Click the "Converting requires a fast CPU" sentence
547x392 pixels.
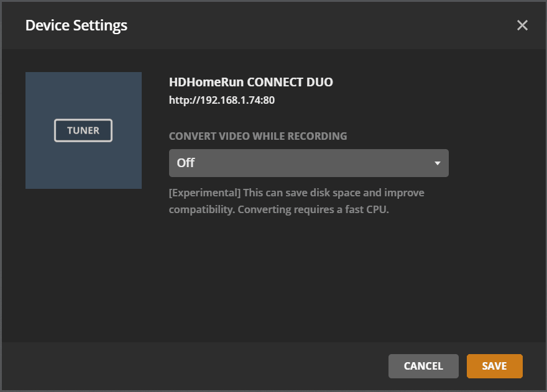tap(312, 209)
